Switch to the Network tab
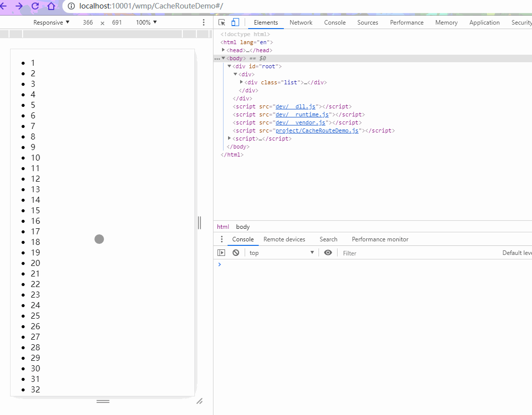This screenshot has height=415, width=532. pyautogui.click(x=301, y=22)
